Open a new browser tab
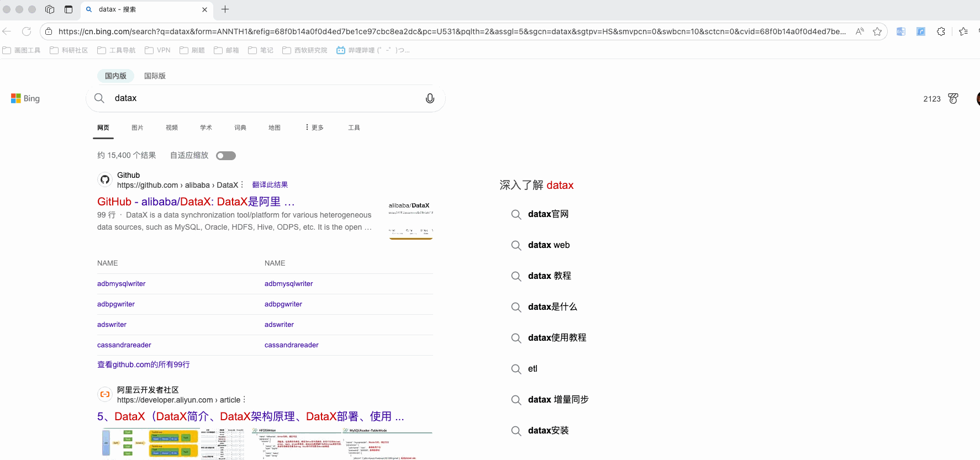This screenshot has width=980, height=460. (x=225, y=9)
